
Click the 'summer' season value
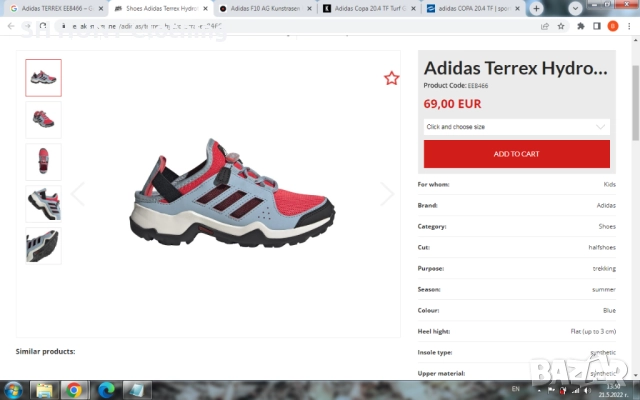click(604, 289)
